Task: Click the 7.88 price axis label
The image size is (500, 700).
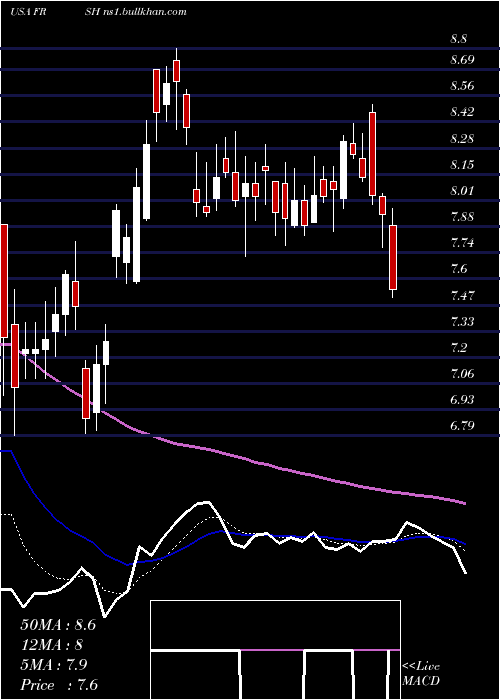Action: (462, 217)
